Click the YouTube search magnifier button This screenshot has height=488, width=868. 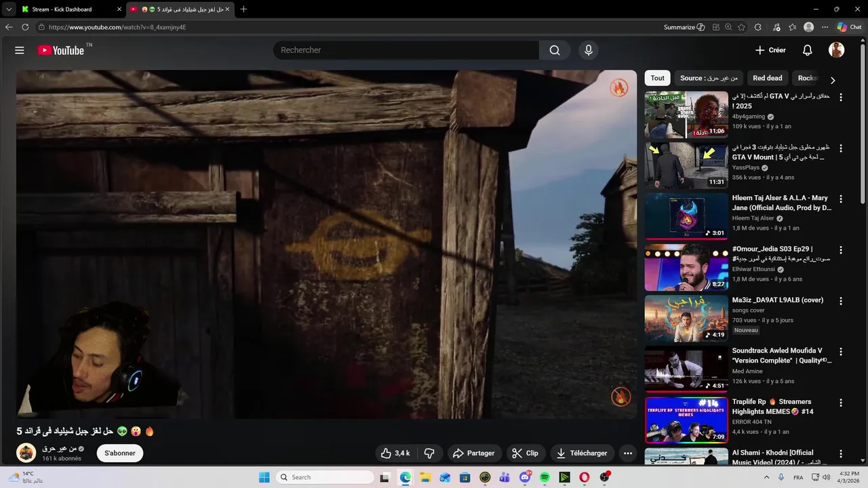pos(555,50)
